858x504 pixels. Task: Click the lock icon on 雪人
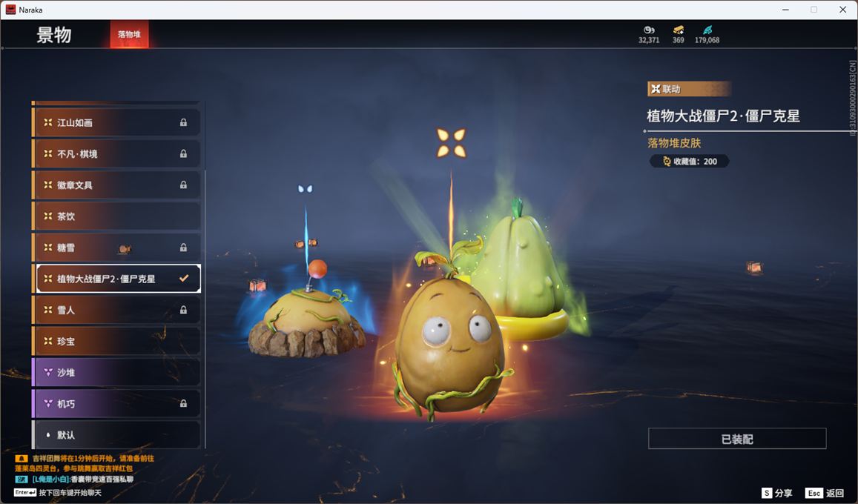pyautogui.click(x=183, y=310)
